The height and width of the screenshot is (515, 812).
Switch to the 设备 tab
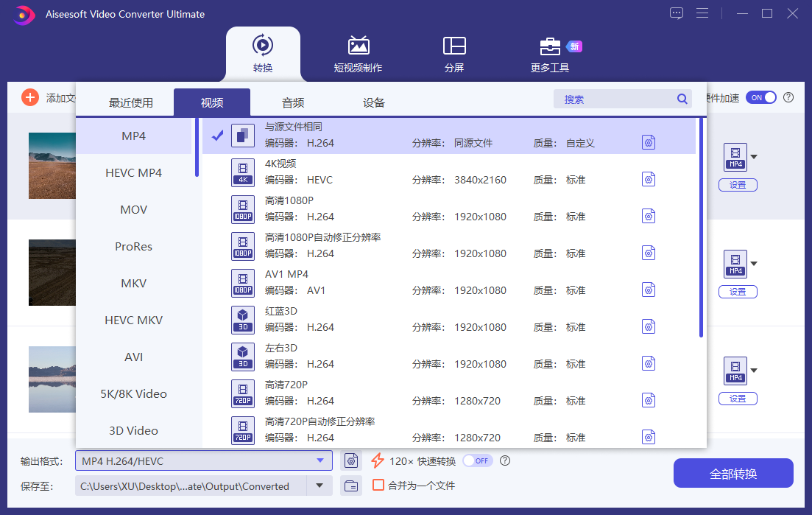tap(374, 103)
